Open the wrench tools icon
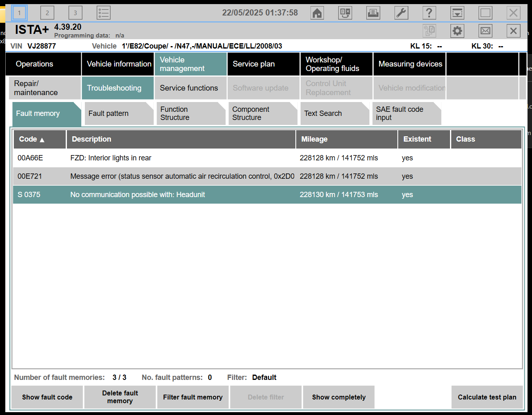This screenshot has width=532, height=415. (x=401, y=13)
